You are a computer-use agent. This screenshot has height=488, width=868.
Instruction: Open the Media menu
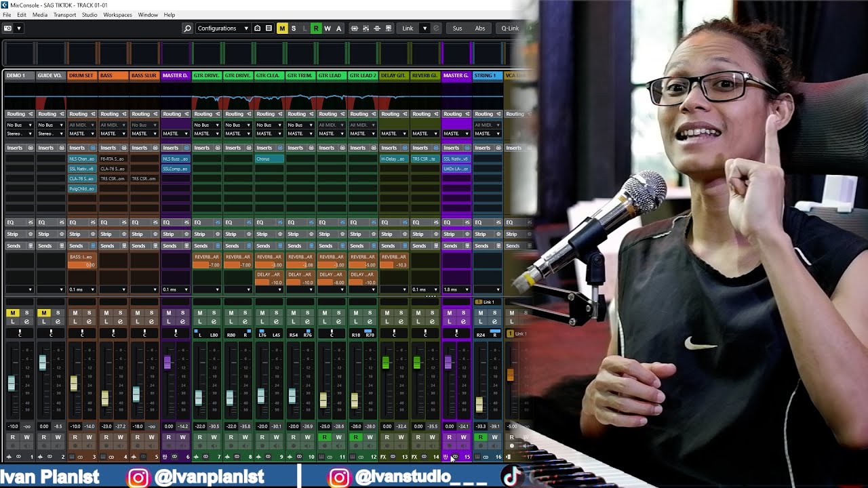click(x=40, y=15)
